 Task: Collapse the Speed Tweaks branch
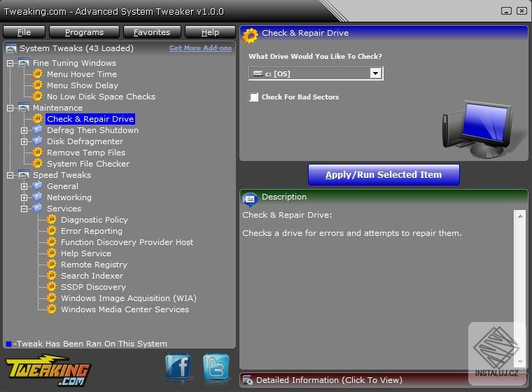pos(10,175)
